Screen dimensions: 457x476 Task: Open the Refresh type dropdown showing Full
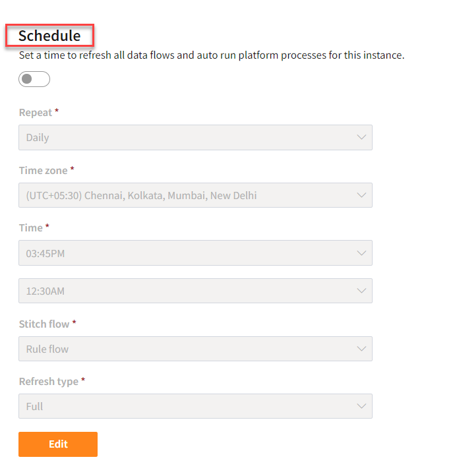(x=195, y=406)
